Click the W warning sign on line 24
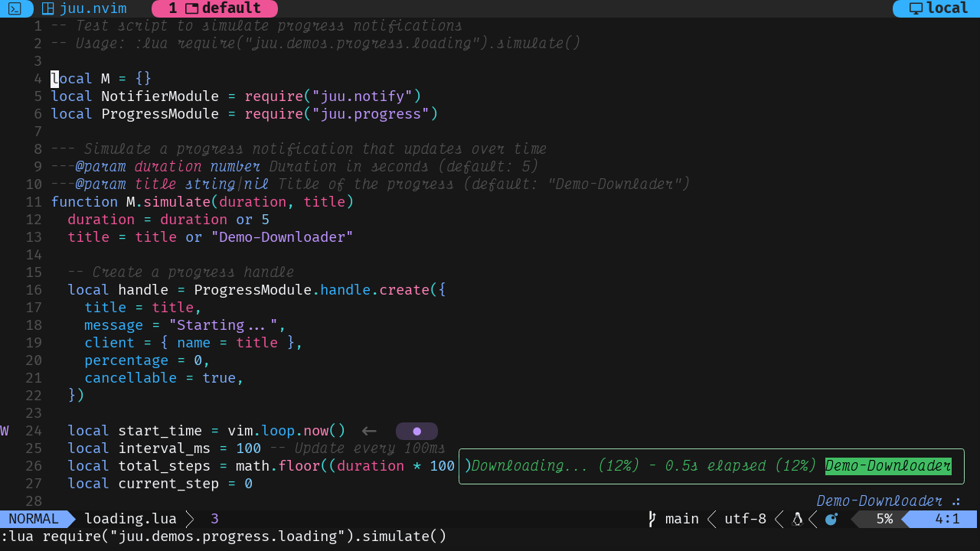The width and height of the screenshot is (980, 551). click(x=5, y=431)
